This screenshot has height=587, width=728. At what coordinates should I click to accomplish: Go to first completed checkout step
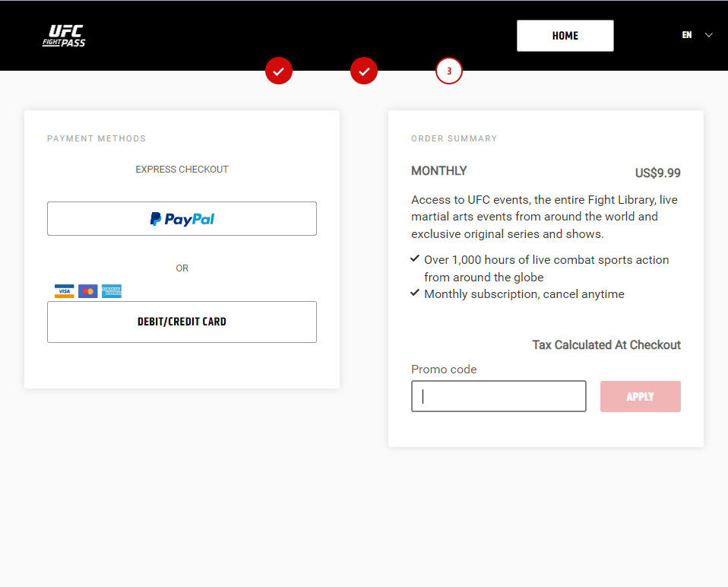click(279, 71)
